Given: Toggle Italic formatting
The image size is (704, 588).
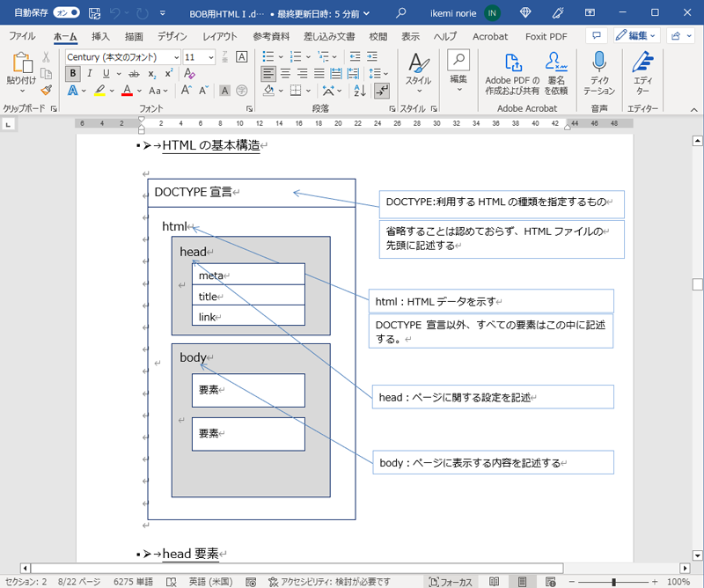Looking at the screenshot, I should point(90,74).
